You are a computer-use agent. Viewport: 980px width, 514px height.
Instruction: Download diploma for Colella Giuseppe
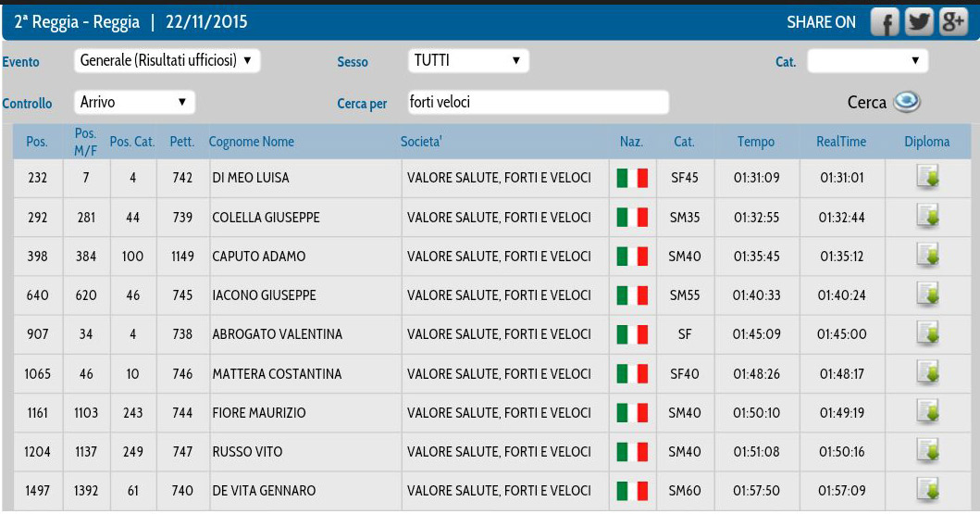(927, 217)
